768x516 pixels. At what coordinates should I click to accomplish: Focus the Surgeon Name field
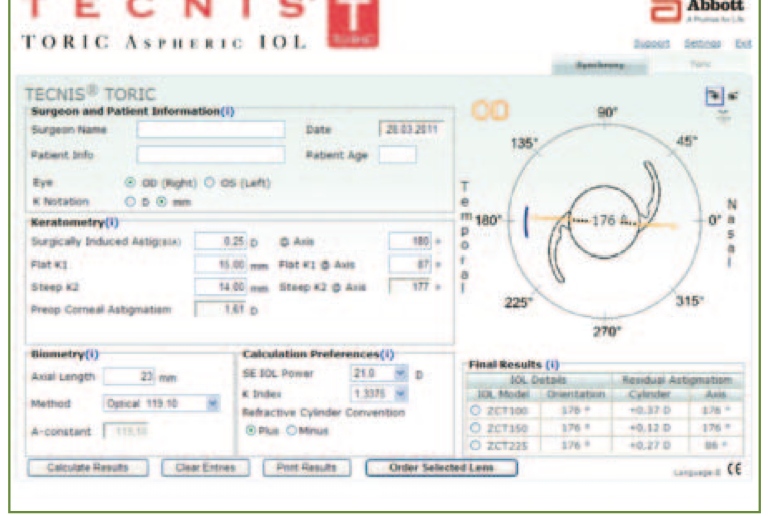tap(211, 130)
